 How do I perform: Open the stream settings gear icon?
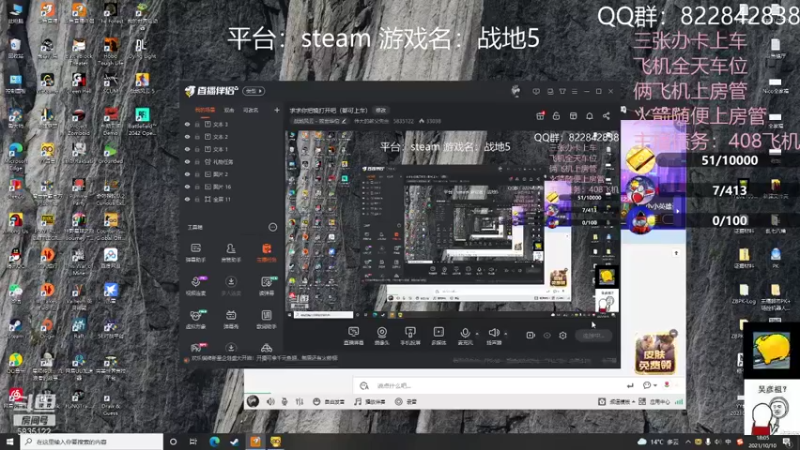coord(563,335)
